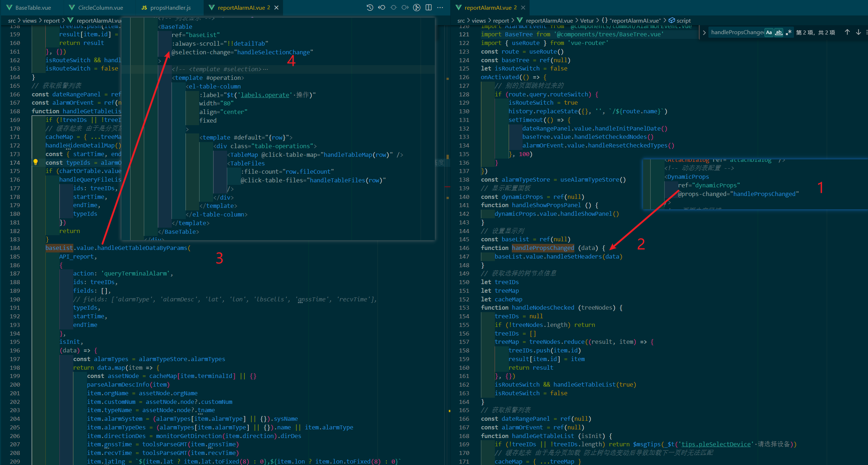Image resolution: width=868 pixels, height=465 pixels.
Task: Switch to the BaseTable.vue tab
Action: coord(33,8)
